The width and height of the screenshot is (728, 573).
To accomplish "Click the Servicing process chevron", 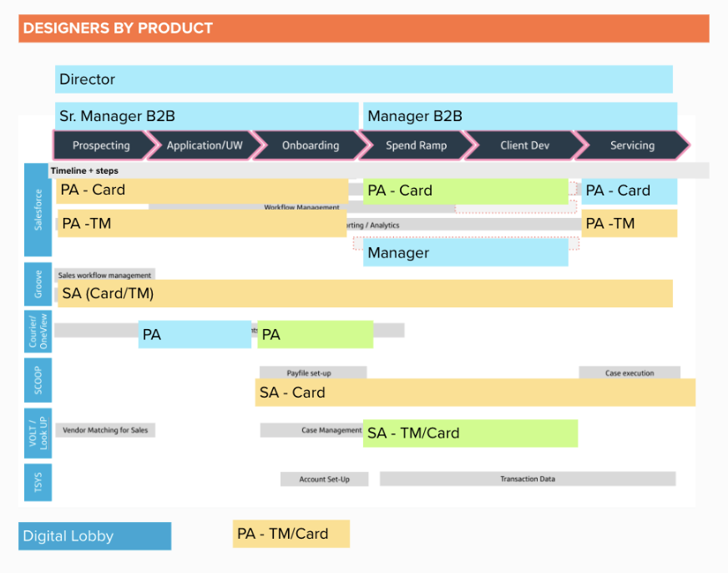I will (631, 145).
